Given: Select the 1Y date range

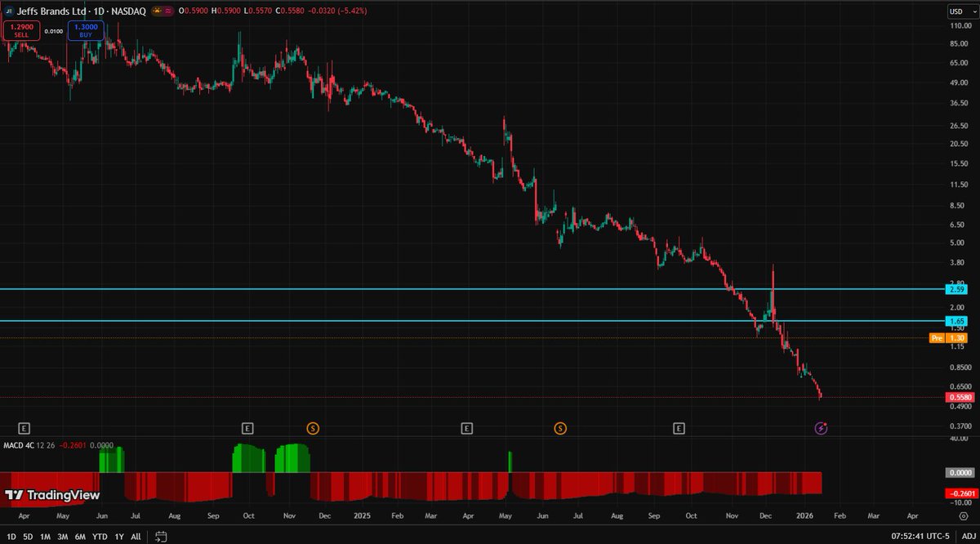Looking at the screenshot, I should tap(119, 537).
